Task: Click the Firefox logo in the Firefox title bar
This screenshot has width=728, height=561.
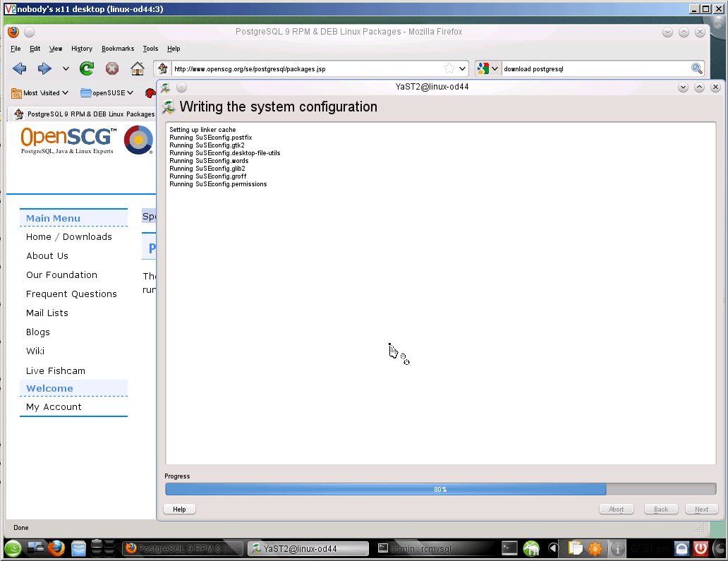Action: (13, 32)
